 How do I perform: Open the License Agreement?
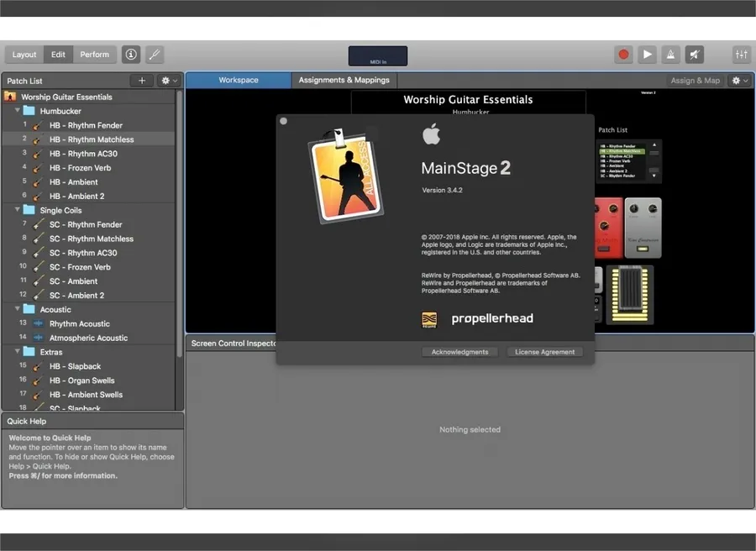(x=545, y=352)
